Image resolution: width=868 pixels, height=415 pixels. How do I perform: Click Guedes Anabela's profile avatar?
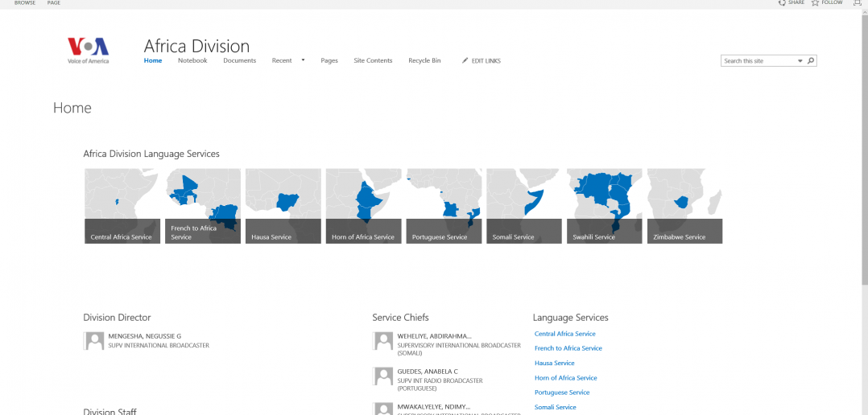(x=383, y=376)
